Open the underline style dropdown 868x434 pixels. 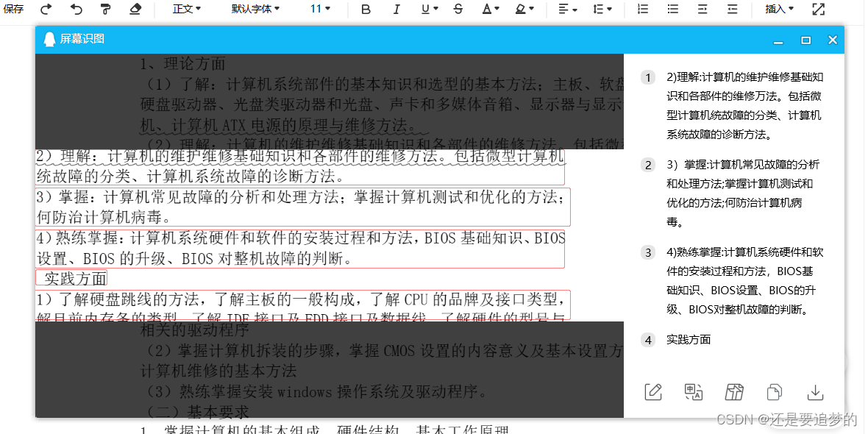click(x=430, y=9)
